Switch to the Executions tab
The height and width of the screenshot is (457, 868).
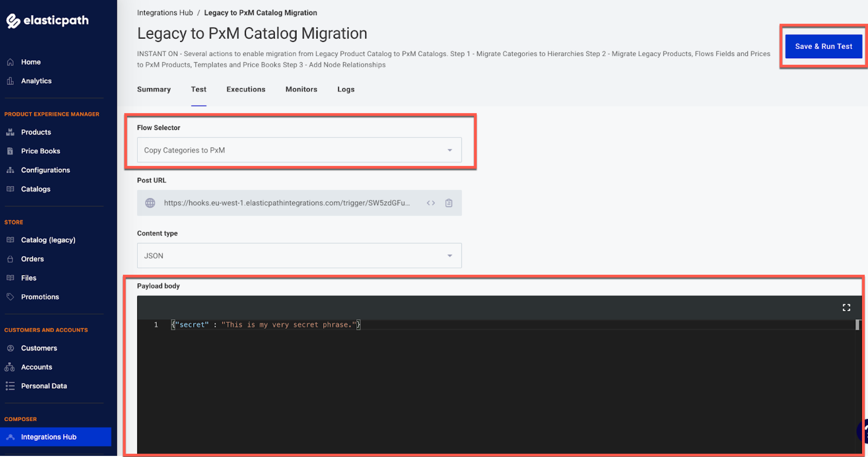point(246,89)
